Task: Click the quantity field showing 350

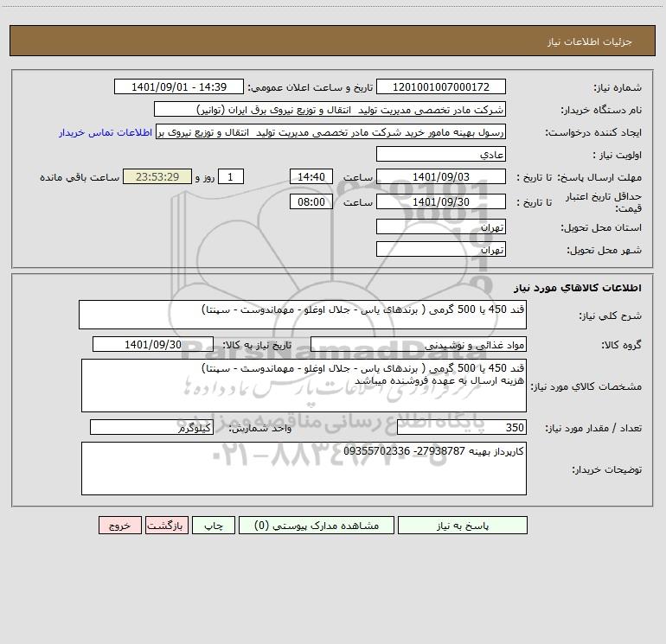Action: (462, 427)
